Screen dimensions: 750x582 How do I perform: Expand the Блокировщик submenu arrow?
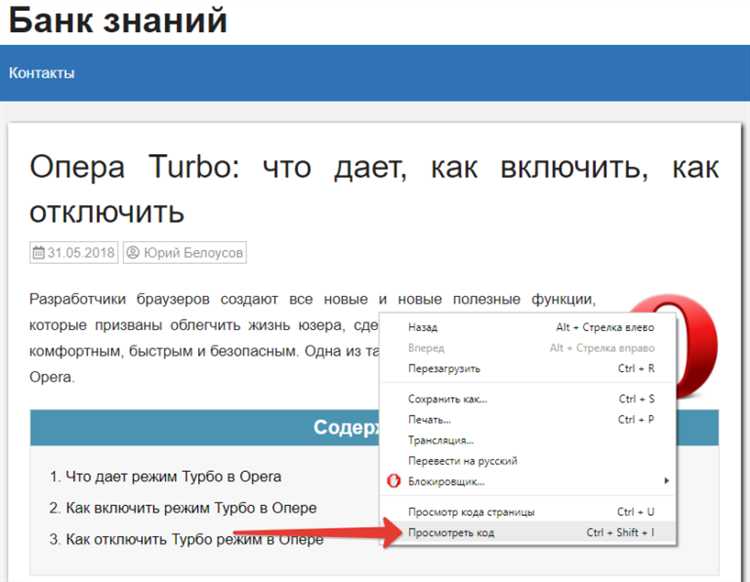tap(666, 481)
